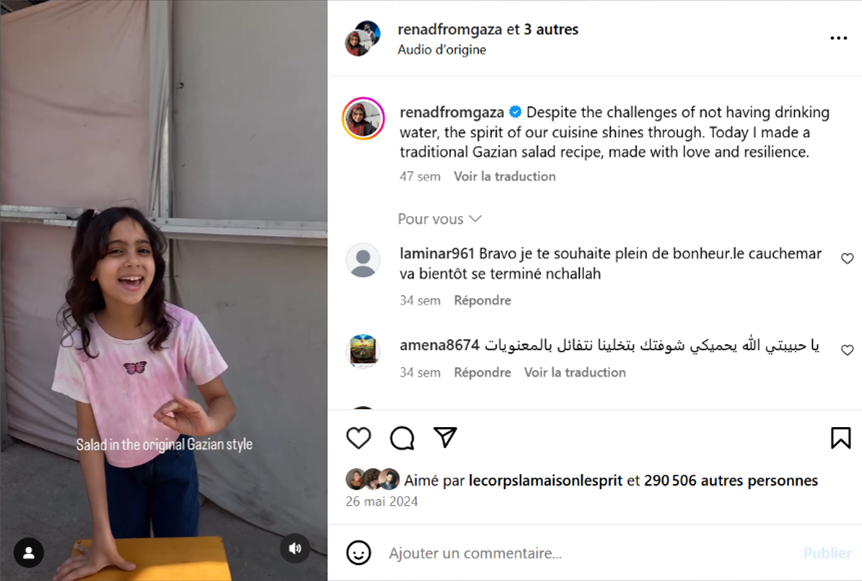Open comments with the speech bubble icon
The image size is (862, 581).
[x=402, y=438]
